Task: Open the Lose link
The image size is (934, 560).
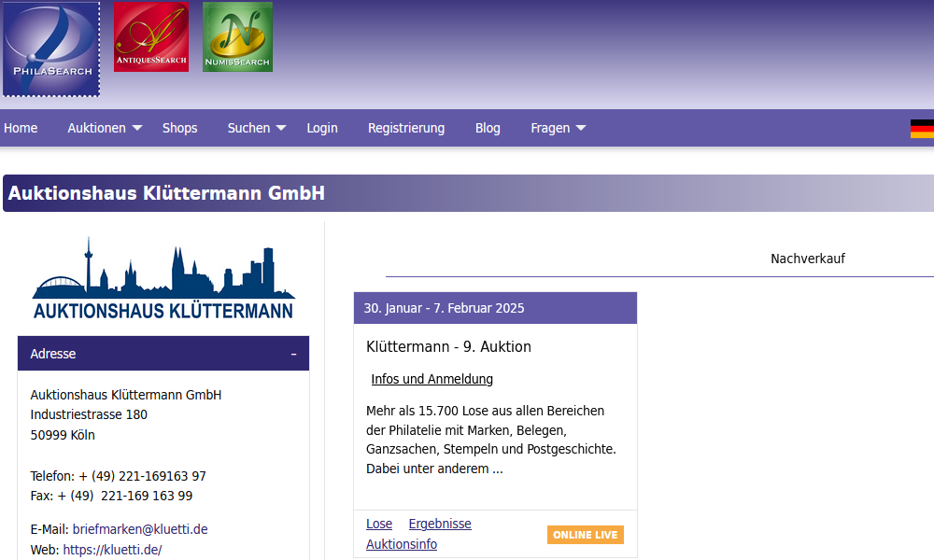Action: [379, 524]
